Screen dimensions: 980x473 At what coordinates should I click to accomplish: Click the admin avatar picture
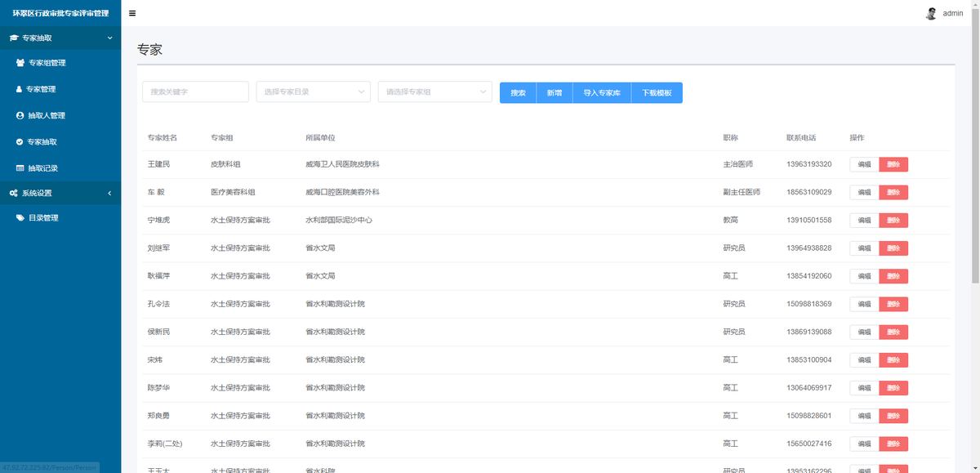click(931, 13)
